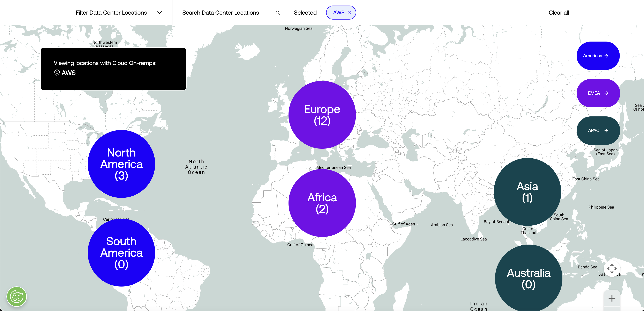Click the Search Data Center Locations field
Screen dimensions: 644x311
tap(220, 13)
